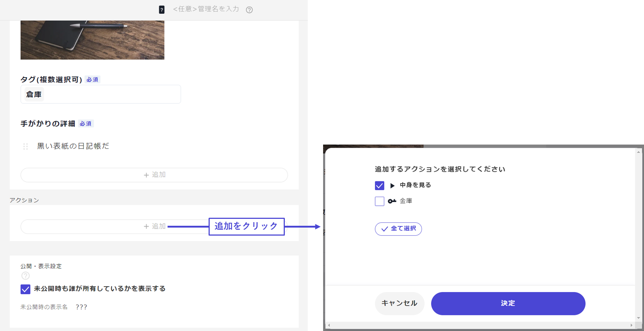This screenshot has height=331, width=644.
Task: Click the black question mark icon beside management name
Action: 162,10
